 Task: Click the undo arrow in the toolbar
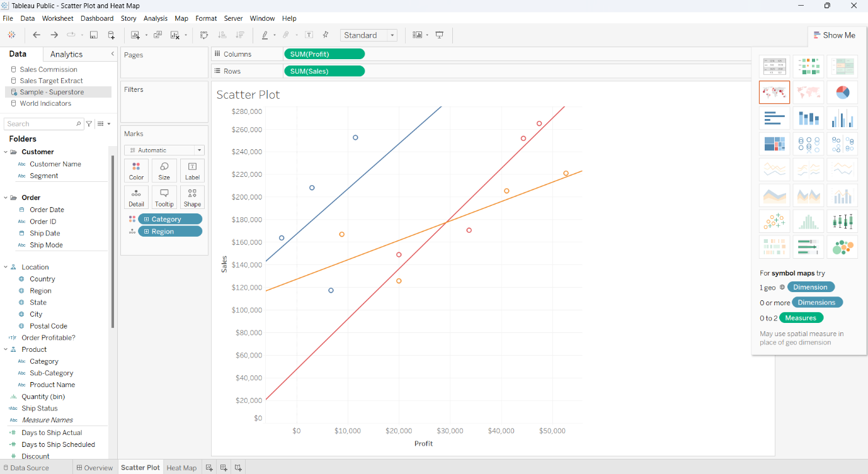click(36, 35)
